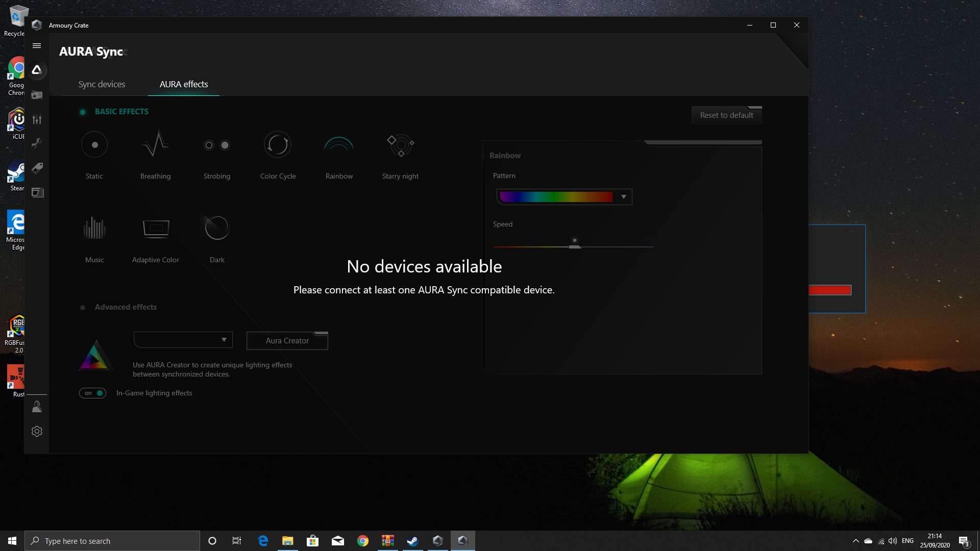Launch Aura Creator
Image resolution: width=980 pixels, height=551 pixels.
click(287, 341)
